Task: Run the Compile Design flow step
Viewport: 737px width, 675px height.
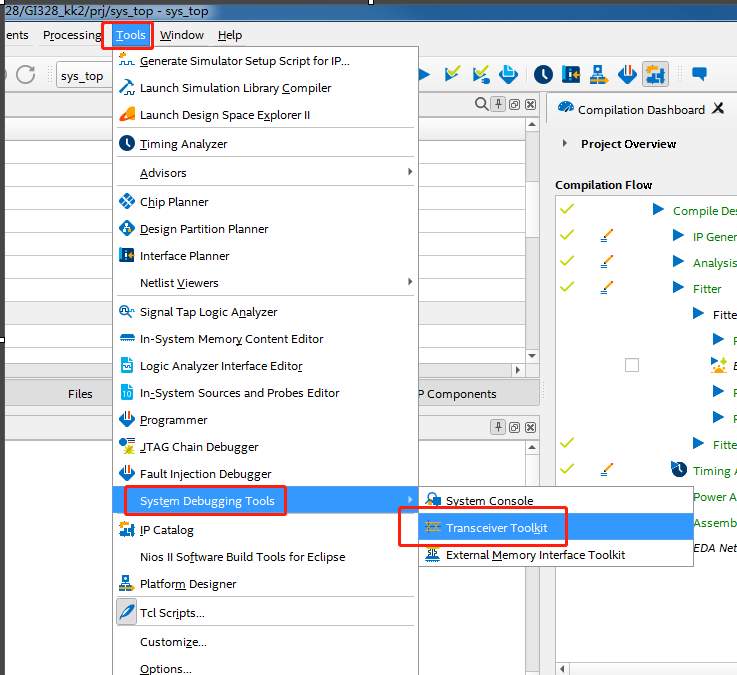Action: [x=659, y=209]
